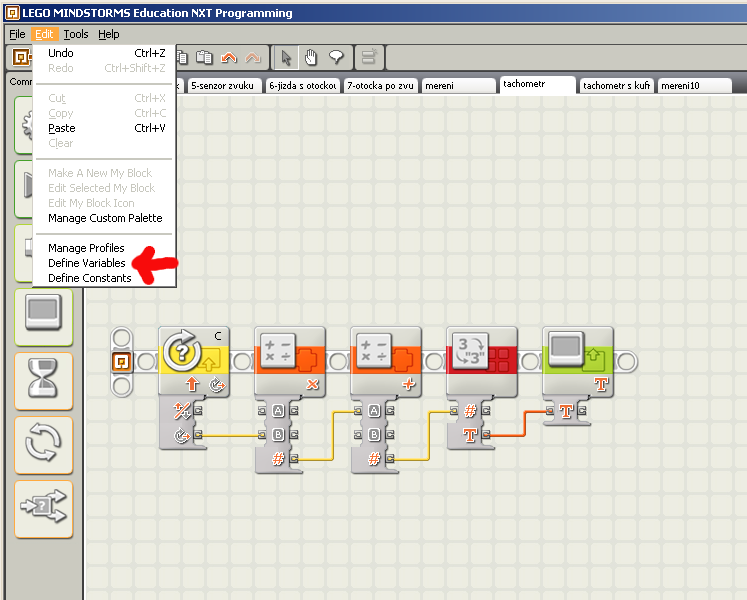Switch to the mereni10 tab
The image size is (747, 600).
point(695,86)
